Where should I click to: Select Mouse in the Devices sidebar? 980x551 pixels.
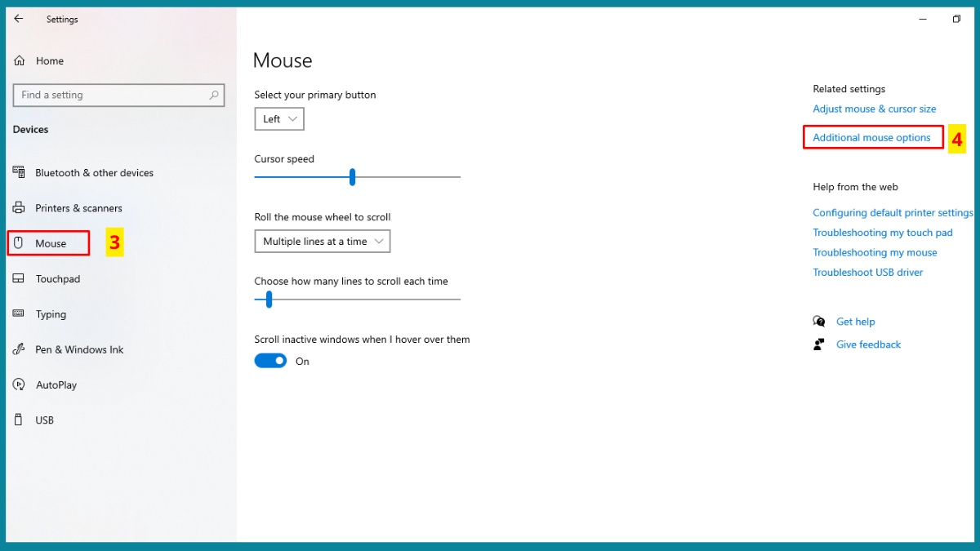point(50,243)
